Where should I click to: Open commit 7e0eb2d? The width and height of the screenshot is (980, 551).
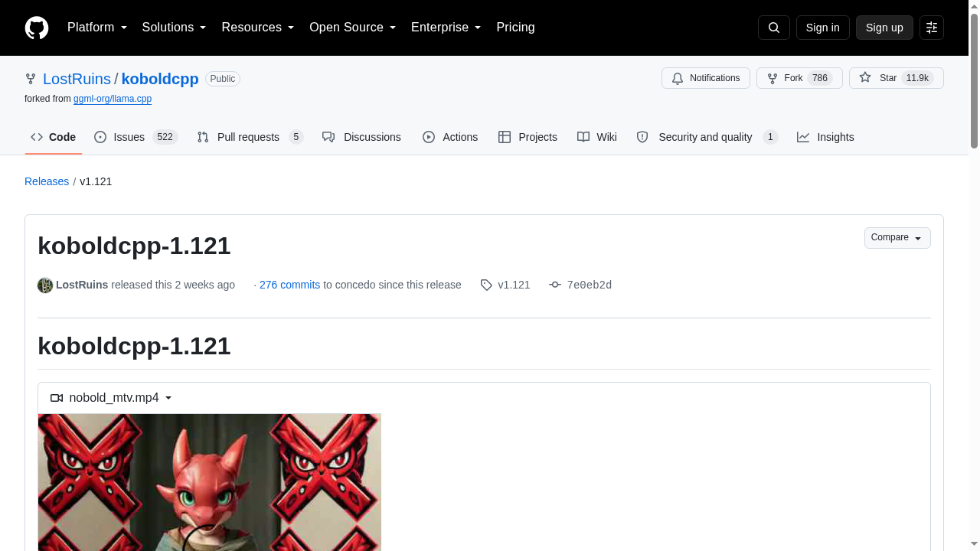pos(589,285)
